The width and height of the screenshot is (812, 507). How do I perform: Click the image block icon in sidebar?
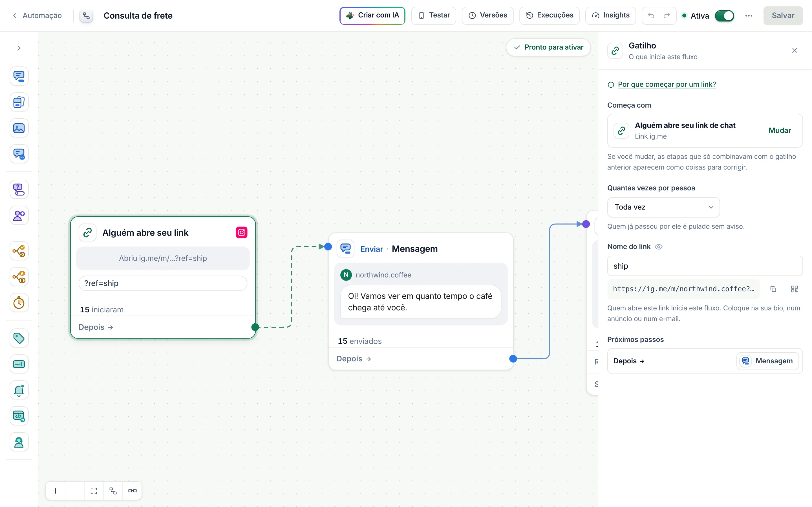[19, 128]
